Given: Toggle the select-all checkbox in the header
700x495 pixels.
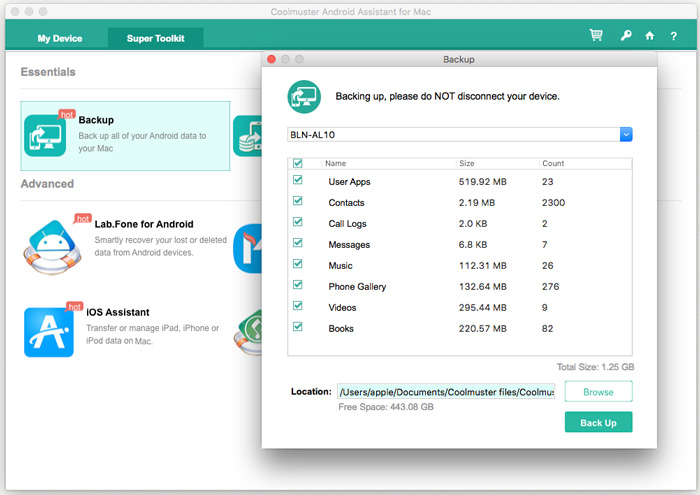Looking at the screenshot, I should point(298,163).
